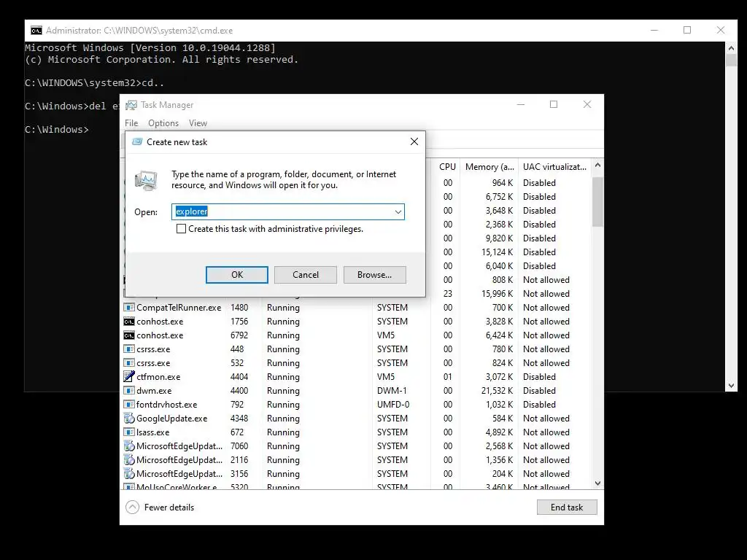The image size is (747, 560).
Task: Click the GoogleUpdate.exe icon
Action: [128, 418]
